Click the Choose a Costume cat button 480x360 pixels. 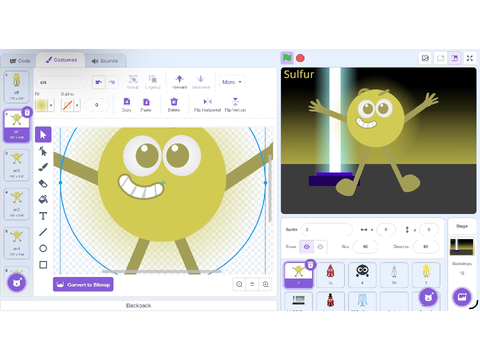pos(17,283)
